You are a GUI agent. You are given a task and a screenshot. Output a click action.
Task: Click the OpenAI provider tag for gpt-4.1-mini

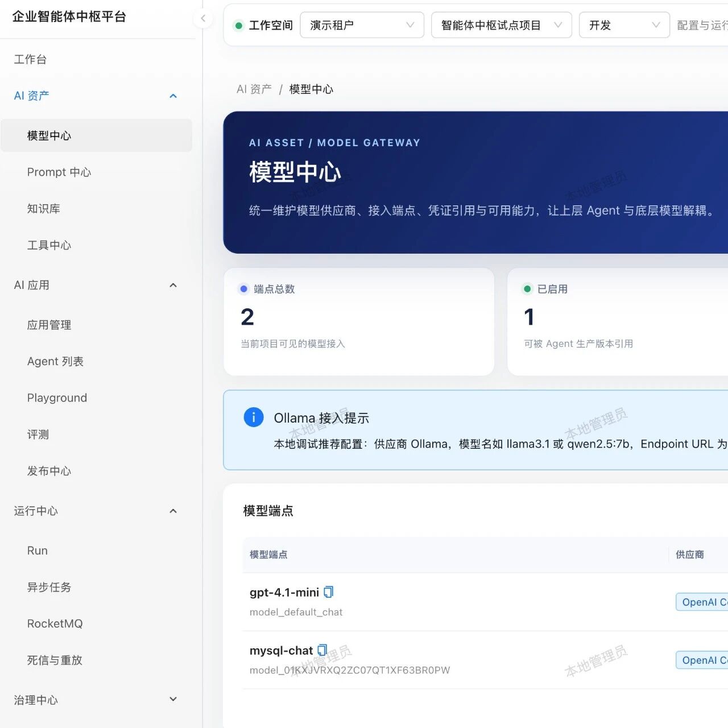pos(702,602)
